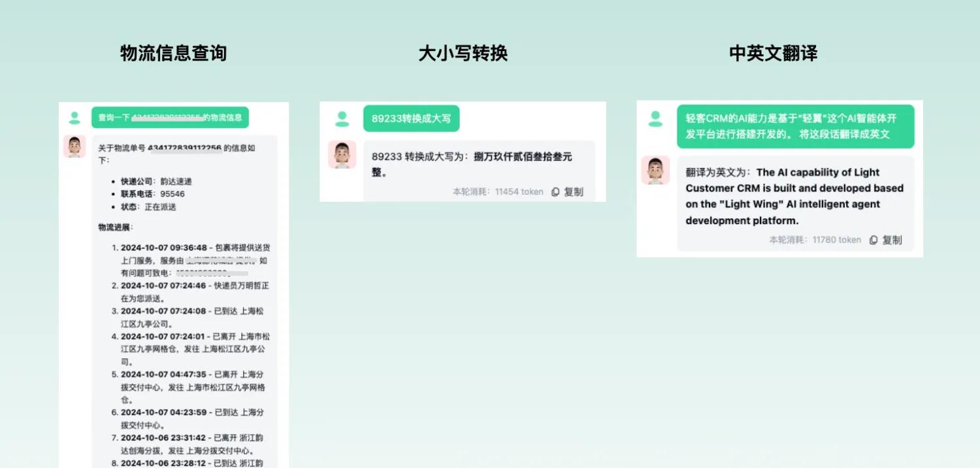The height and width of the screenshot is (468, 980).
Task: Click the assistant avatar beside the English translation
Action: coord(655,170)
